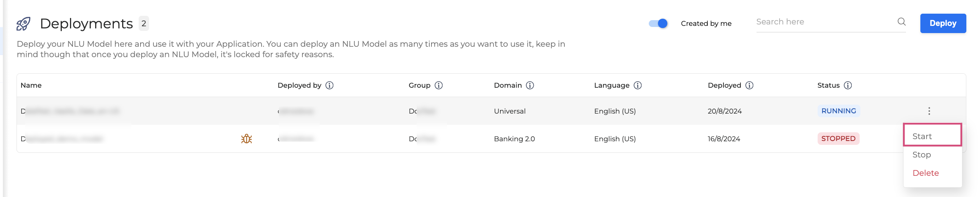Select the Banking 2.0 deployment row

coord(514,139)
